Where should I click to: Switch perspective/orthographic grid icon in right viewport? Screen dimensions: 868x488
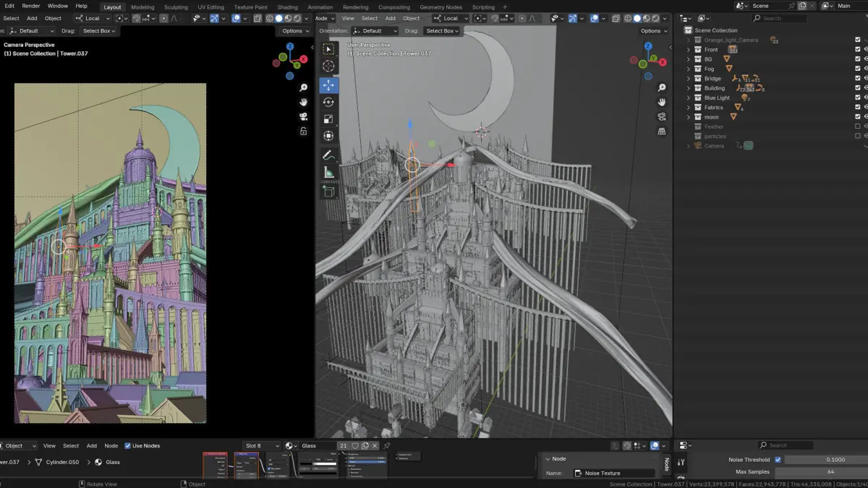click(x=661, y=131)
